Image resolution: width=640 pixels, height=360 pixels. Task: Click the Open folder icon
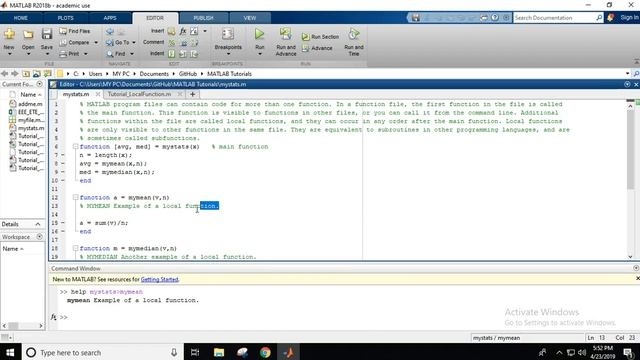pyautogui.click(x=28, y=34)
